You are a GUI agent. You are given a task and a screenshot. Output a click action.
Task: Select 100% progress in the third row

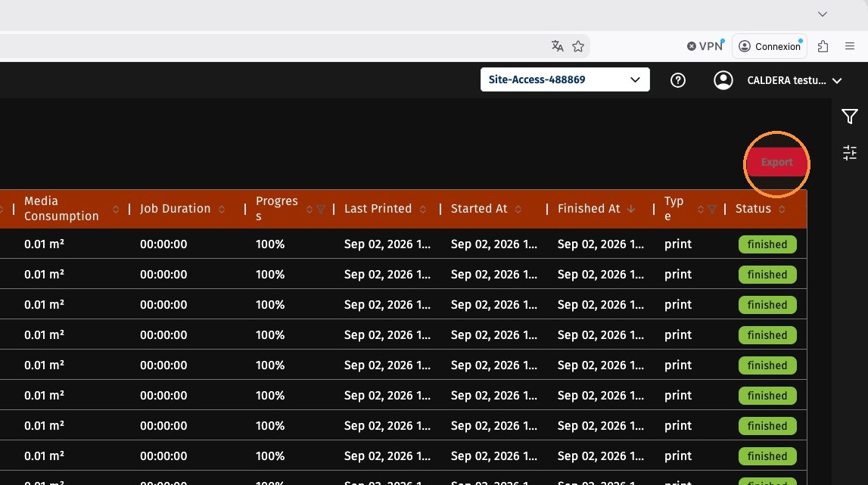pos(270,305)
